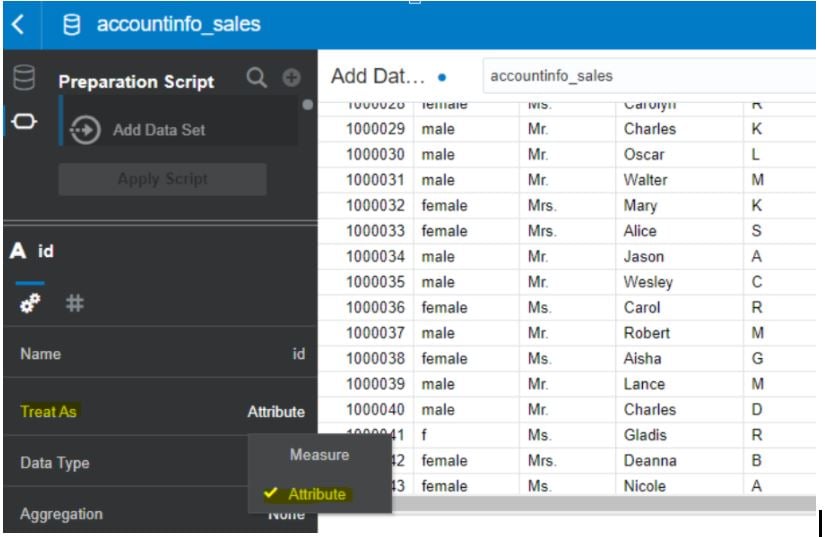Select the Add Dat... tab label
The image size is (825, 537).
pyautogui.click(x=378, y=77)
